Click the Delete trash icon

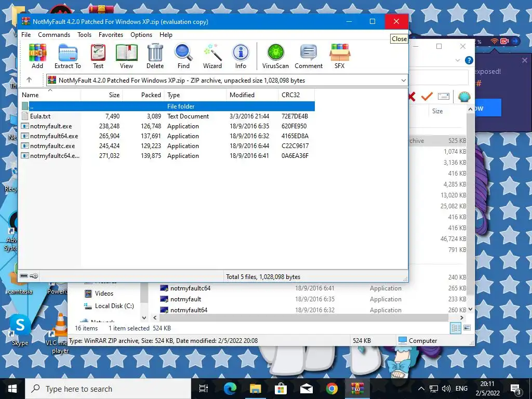click(155, 56)
